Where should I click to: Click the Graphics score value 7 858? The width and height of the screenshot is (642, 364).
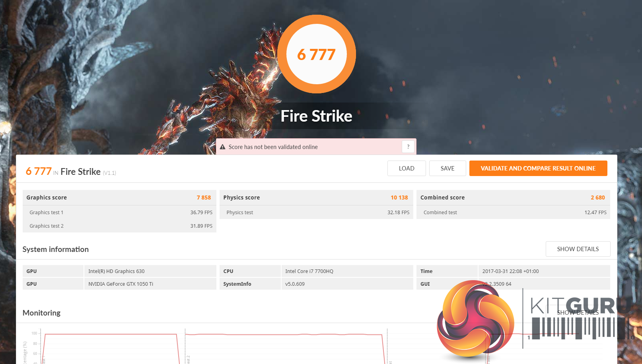[x=204, y=197]
